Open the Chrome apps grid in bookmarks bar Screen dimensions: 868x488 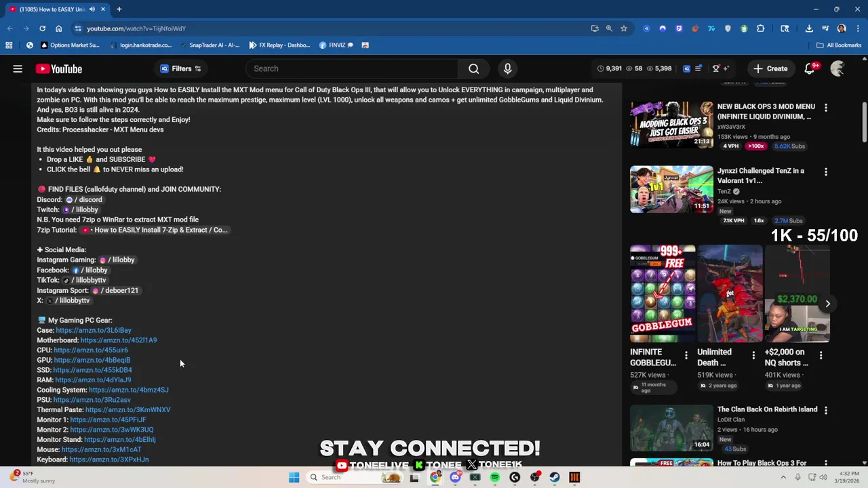tap(9, 45)
